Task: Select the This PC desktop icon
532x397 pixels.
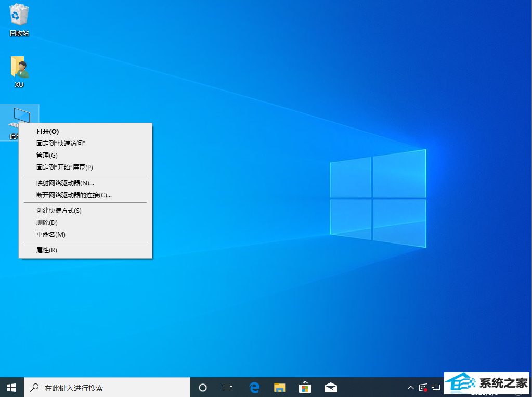Action: [20, 122]
